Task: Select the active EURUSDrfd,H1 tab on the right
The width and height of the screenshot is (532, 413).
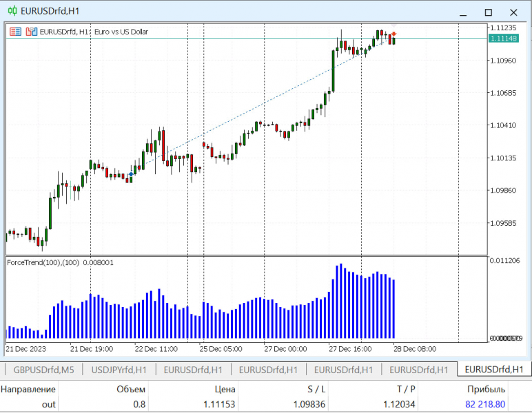Action: [x=494, y=370]
